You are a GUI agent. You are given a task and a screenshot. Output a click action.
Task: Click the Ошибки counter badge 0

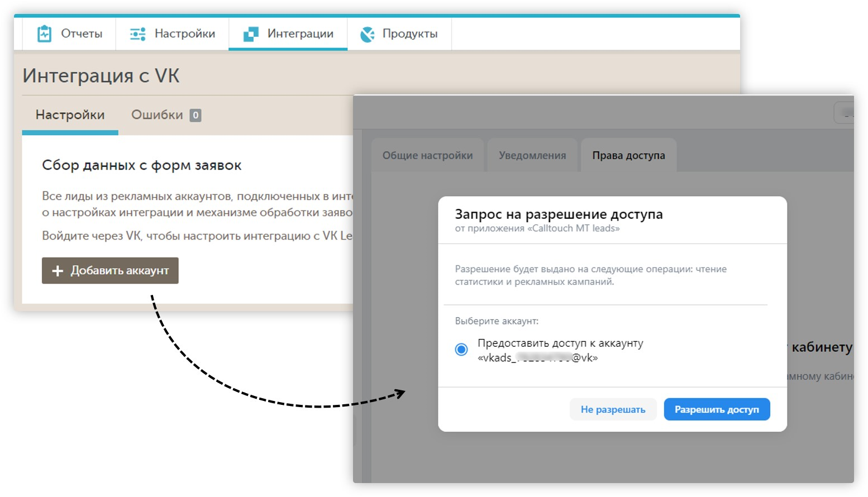pyautogui.click(x=195, y=115)
